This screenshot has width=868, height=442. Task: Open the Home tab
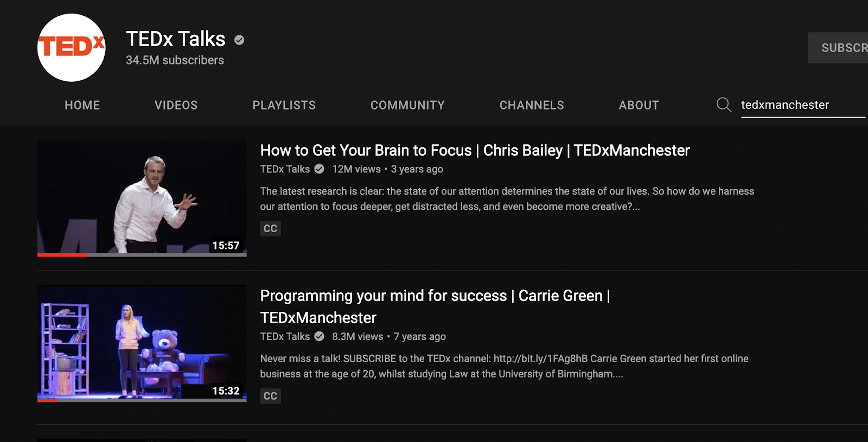[82, 105]
